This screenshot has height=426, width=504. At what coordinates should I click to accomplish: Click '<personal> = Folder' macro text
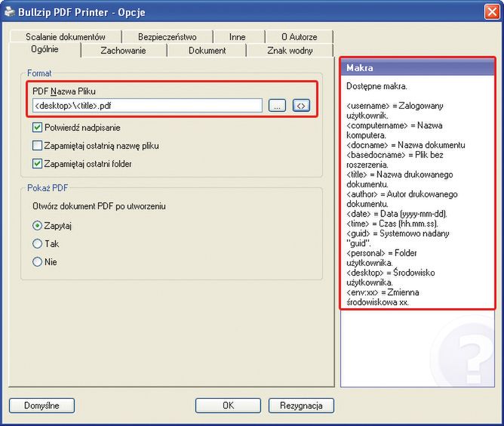[x=382, y=253]
